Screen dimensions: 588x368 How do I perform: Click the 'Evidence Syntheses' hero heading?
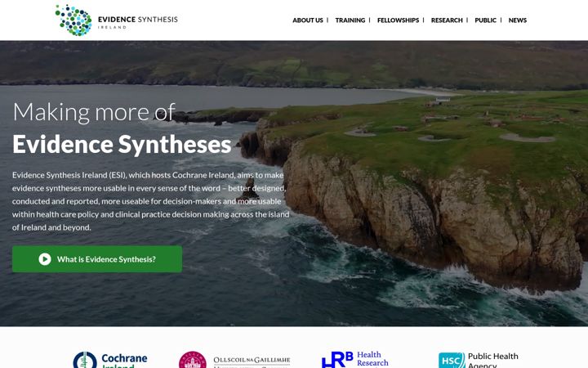point(122,145)
